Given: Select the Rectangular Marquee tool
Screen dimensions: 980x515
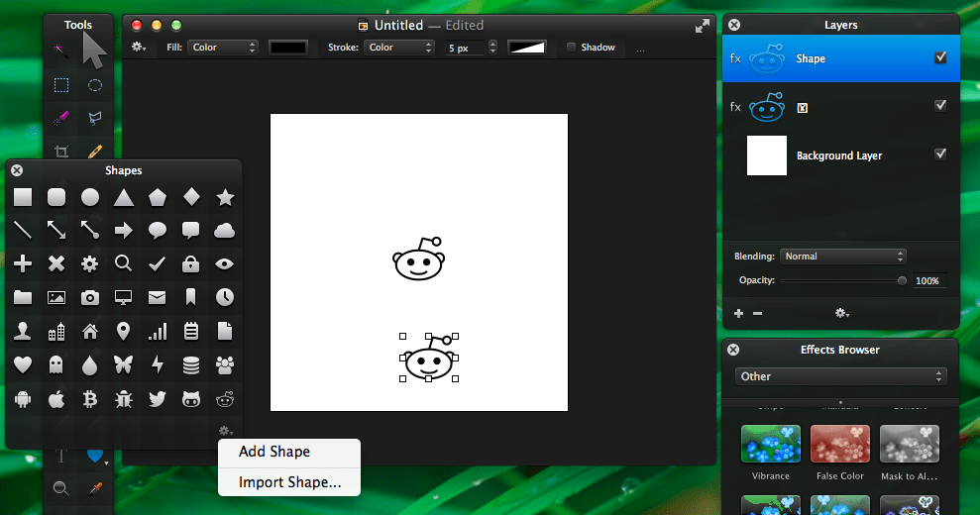Looking at the screenshot, I should click(x=61, y=85).
